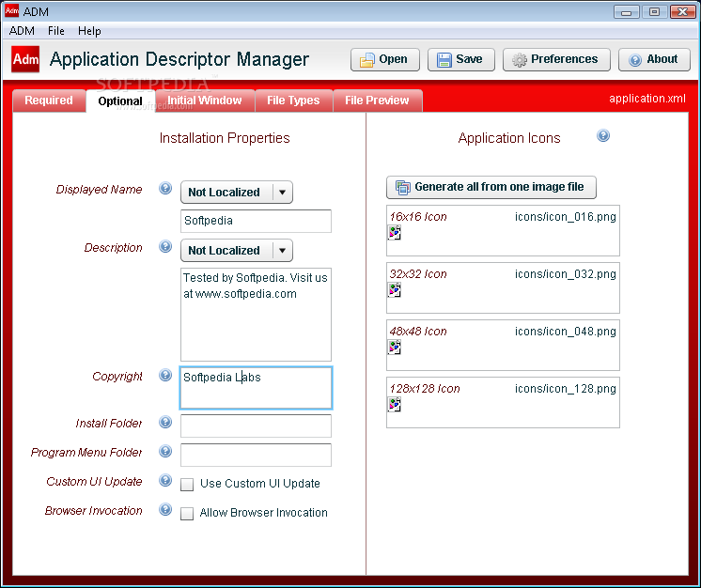The height and width of the screenshot is (588, 701).
Task: Click the Install Folder input field
Action: (256, 426)
